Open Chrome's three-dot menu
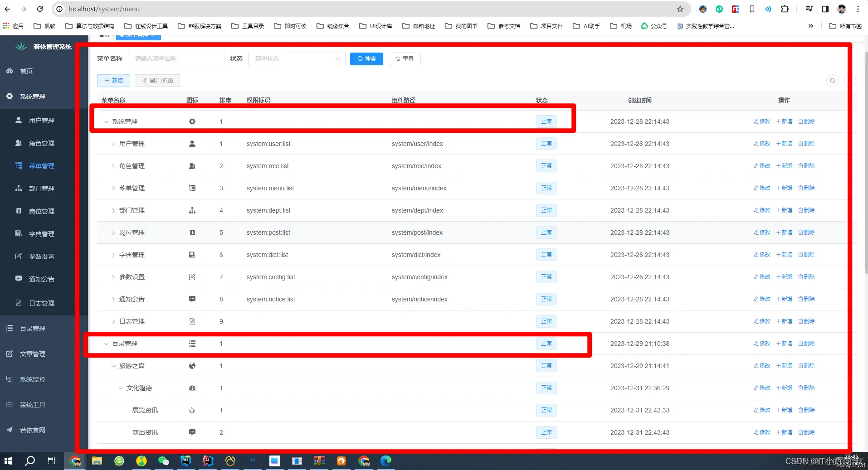This screenshot has width=868, height=470. coord(858,9)
